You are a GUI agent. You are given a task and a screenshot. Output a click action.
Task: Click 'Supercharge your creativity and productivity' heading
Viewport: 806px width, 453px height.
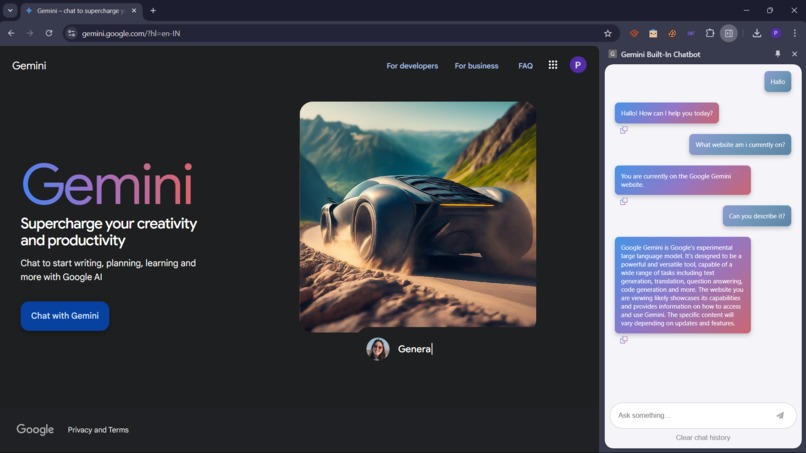108,232
